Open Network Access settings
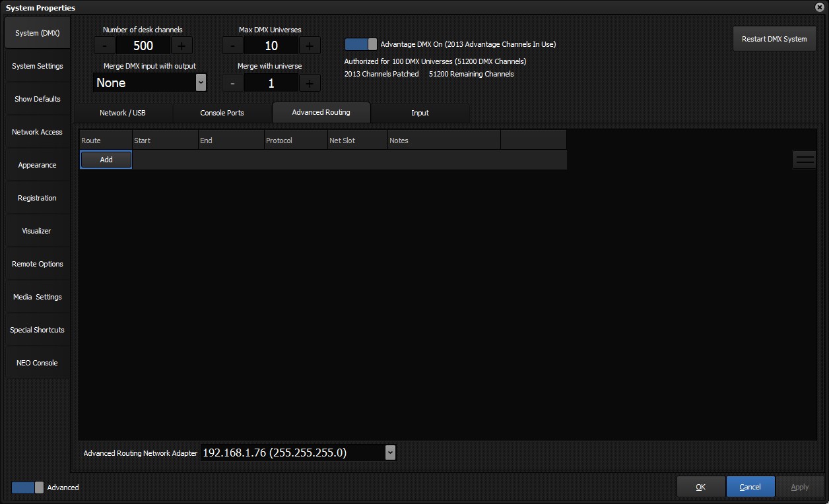Viewport: 829px width, 504px height. [x=37, y=131]
